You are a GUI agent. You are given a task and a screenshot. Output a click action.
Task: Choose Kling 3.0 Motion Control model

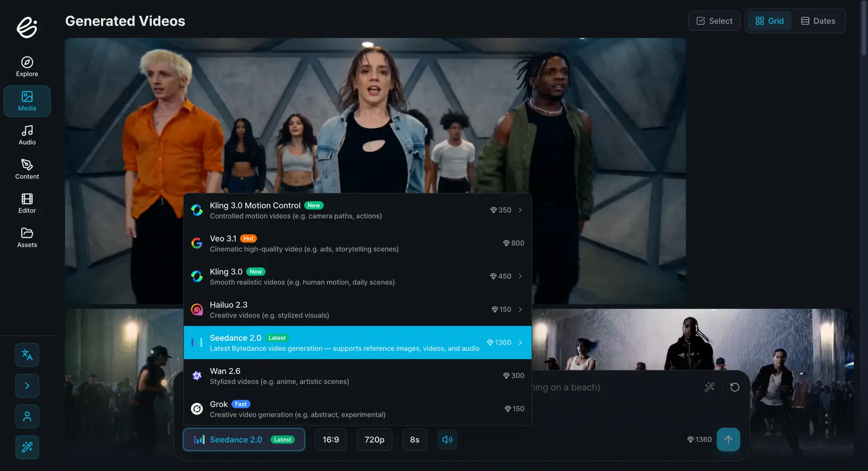358,211
